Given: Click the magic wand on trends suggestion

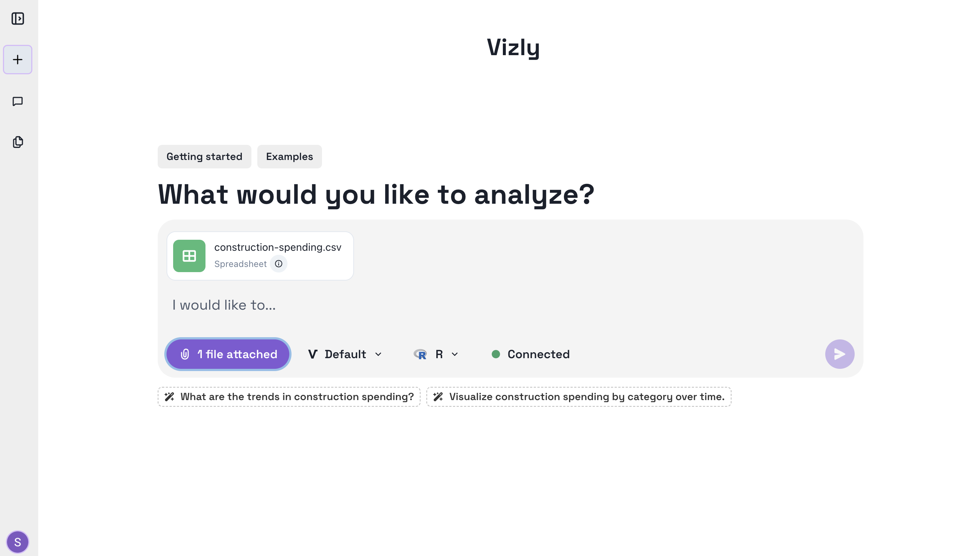Looking at the screenshot, I should [169, 397].
